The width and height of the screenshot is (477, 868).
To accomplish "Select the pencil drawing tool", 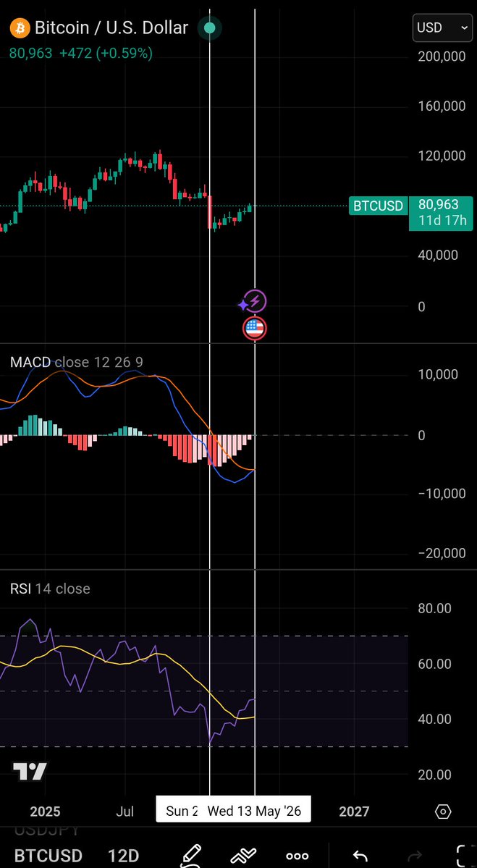I will (x=192, y=856).
